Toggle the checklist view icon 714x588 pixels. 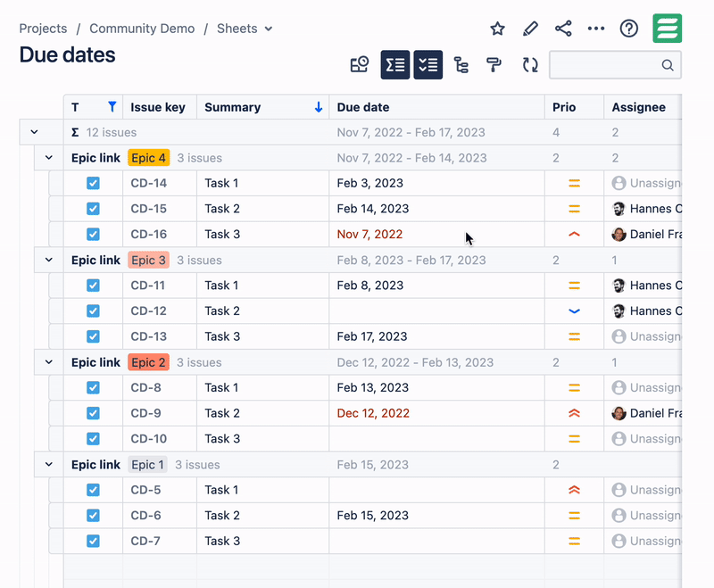[x=428, y=64]
